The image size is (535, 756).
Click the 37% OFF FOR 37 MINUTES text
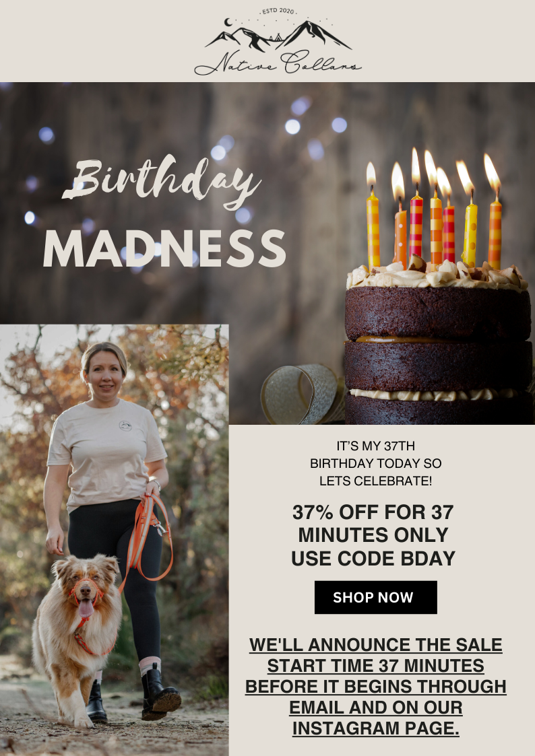373,524
